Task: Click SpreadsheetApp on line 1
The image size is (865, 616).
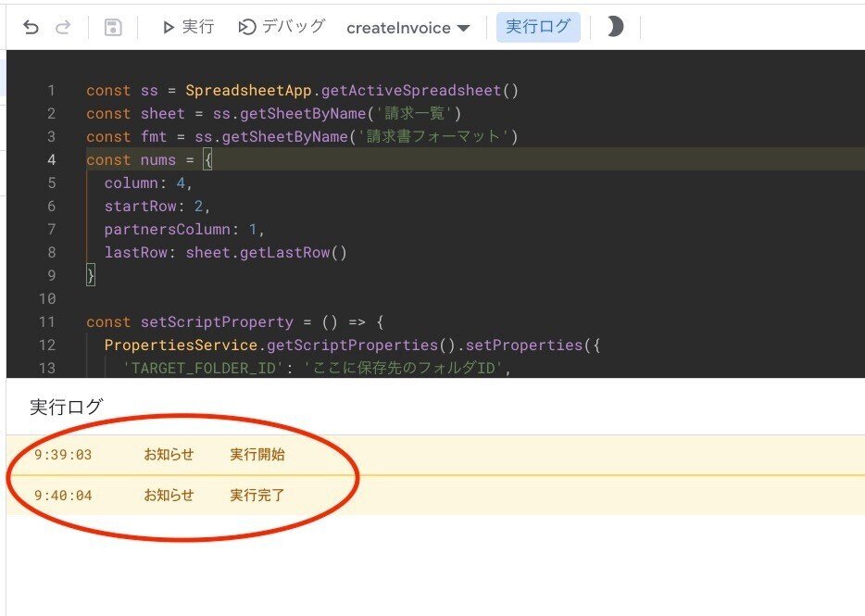Action: (x=248, y=91)
